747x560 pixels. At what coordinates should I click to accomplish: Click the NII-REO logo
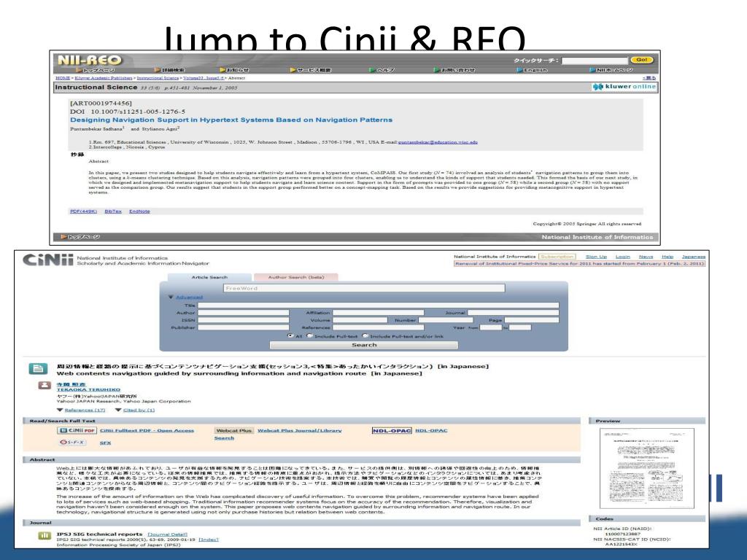[x=90, y=60]
